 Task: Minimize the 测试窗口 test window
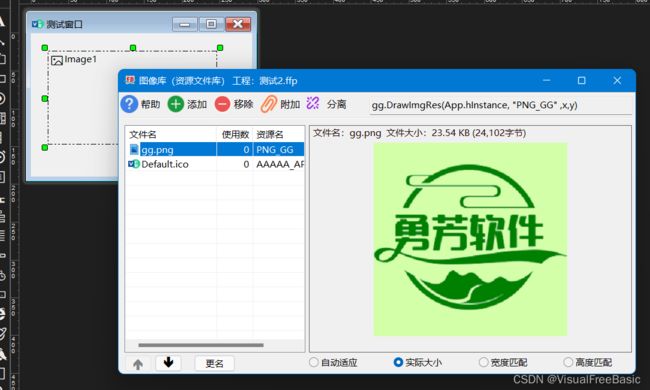click(x=185, y=24)
